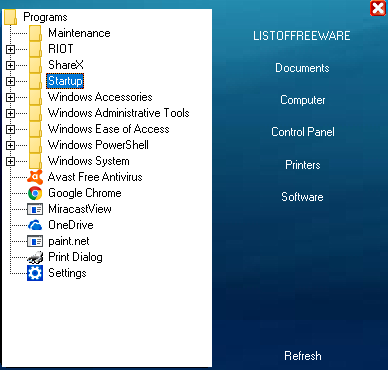Select the Google Chrome text
This screenshot has width=388, height=370.
[x=85, y=193]
